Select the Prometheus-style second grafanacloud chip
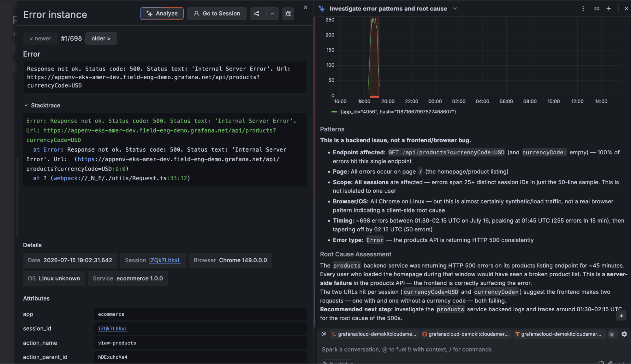The width and height of the screenshot is (631, 364). pyautogui.click(x=466, y=334)
